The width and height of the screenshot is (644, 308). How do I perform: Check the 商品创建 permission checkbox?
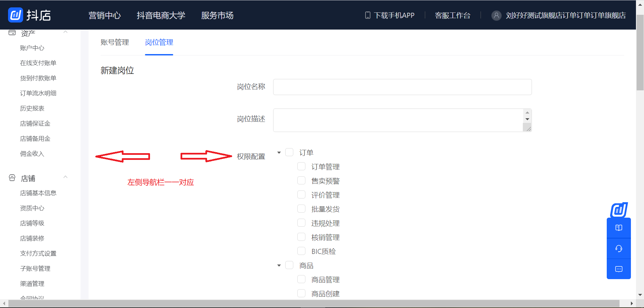tap(301, 293)
